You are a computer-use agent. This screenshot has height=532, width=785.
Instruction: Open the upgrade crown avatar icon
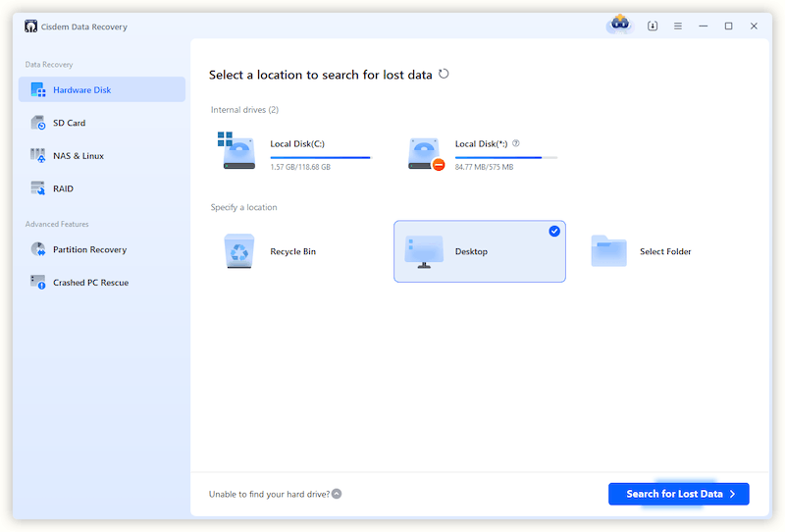coord(620,24)
